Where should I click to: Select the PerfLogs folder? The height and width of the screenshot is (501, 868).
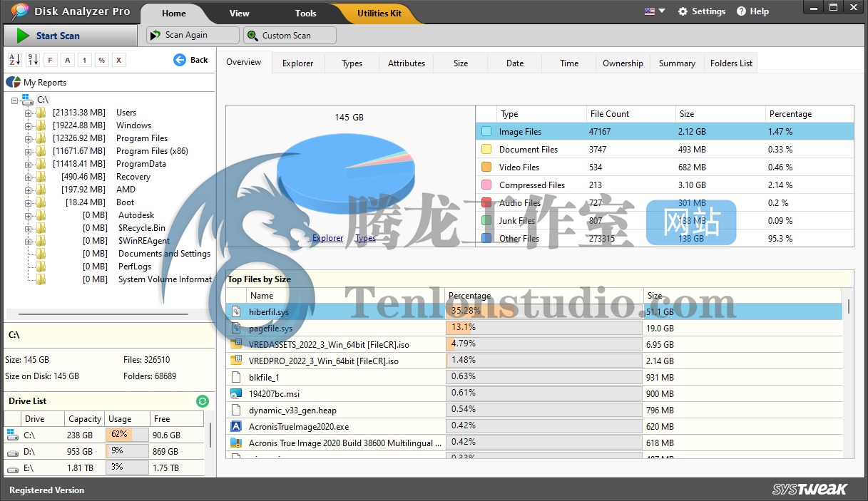(x=135, y=267)
